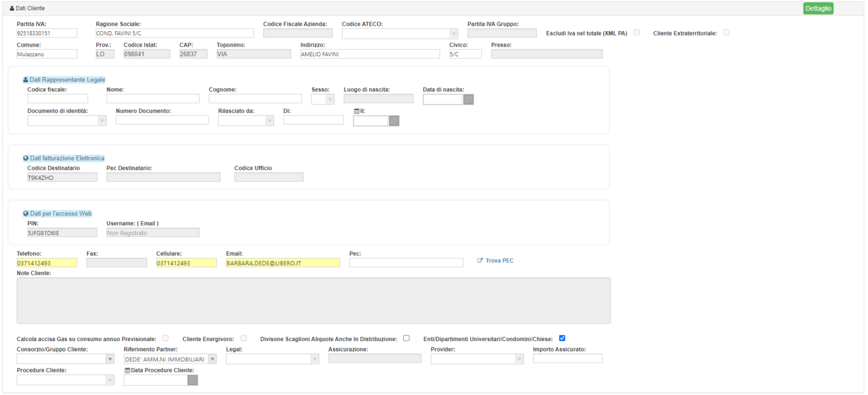Image resolution: width=868 pixels, height=395 pixels.
Task: Click the Importo Assicurato input field
Action: point(568,359)
